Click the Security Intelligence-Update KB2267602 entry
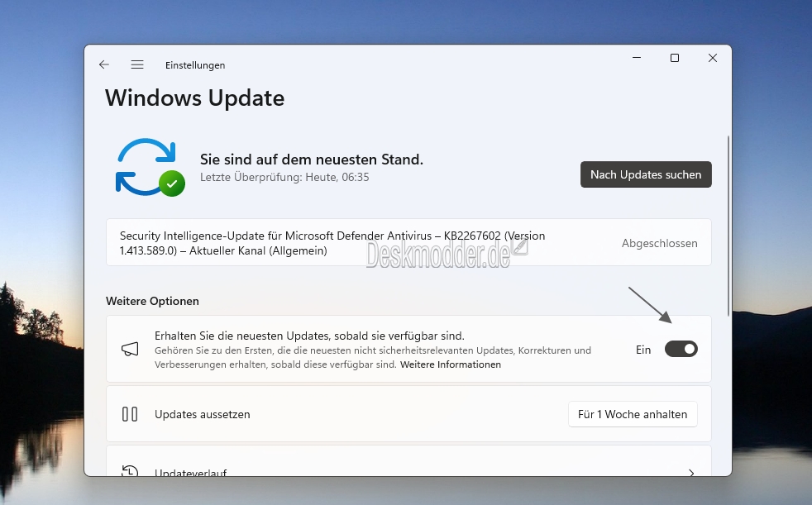 (408, 243)
